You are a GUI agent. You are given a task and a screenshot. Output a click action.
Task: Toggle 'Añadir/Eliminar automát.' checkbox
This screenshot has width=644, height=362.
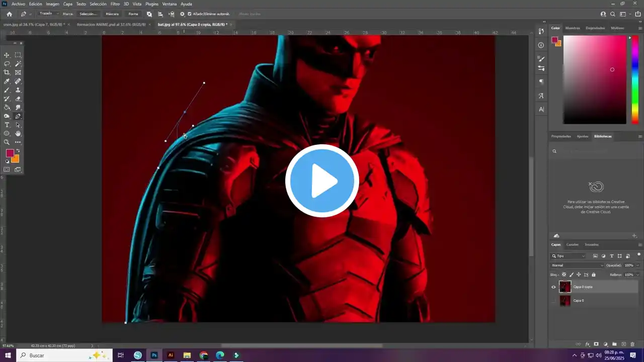click(x=189, y=14)
